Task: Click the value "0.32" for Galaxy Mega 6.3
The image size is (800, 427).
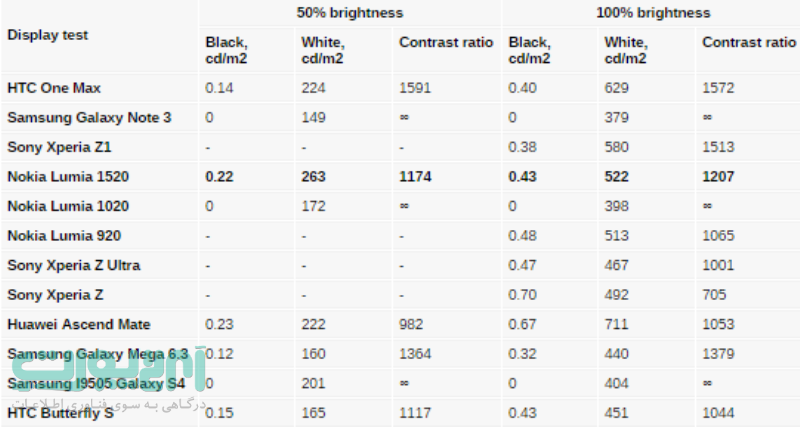Action: [x=522, y=354]
